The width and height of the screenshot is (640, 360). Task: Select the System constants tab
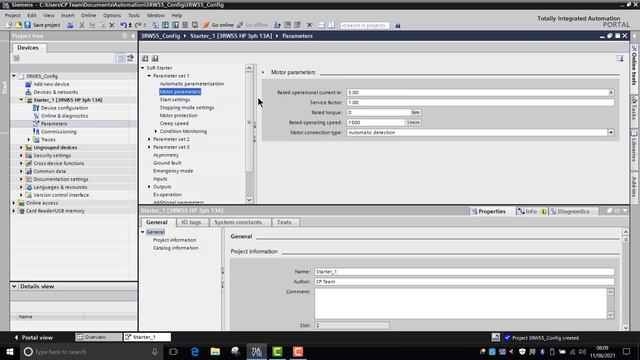(238, 222)
